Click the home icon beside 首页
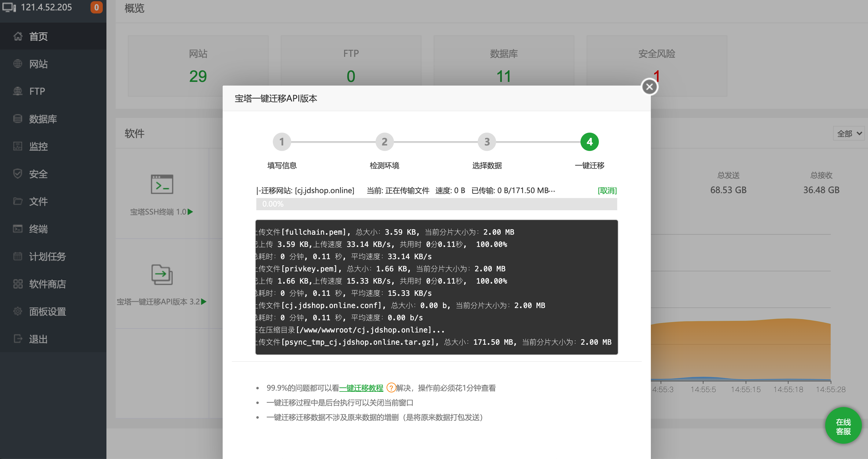Screen dimensions: 868x459 click(18, 36)
